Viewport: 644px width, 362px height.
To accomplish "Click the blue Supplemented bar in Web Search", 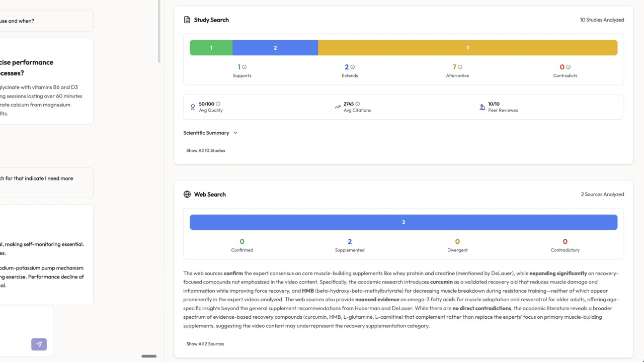I will tap(403, 222).
